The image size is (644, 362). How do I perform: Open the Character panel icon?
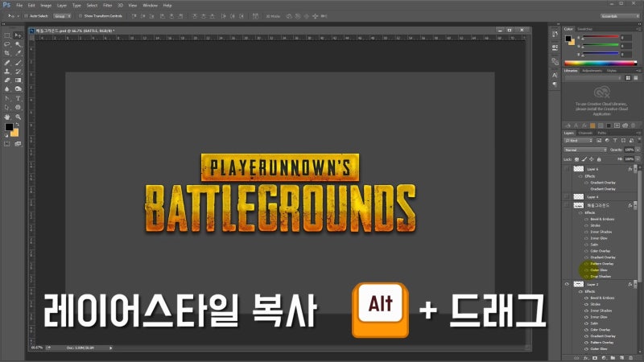[555, 75]
